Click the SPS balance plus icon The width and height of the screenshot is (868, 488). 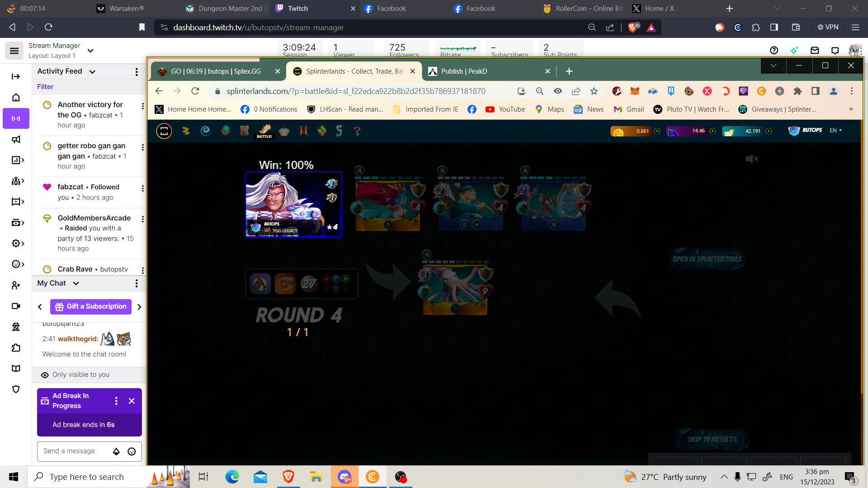coord(769,131)
